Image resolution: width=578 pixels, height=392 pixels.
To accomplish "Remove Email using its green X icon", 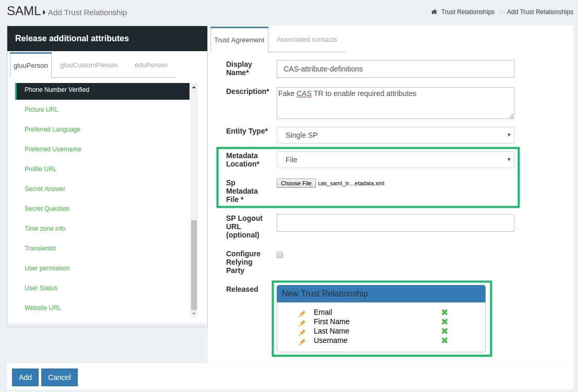I will (x=444, y=312).
